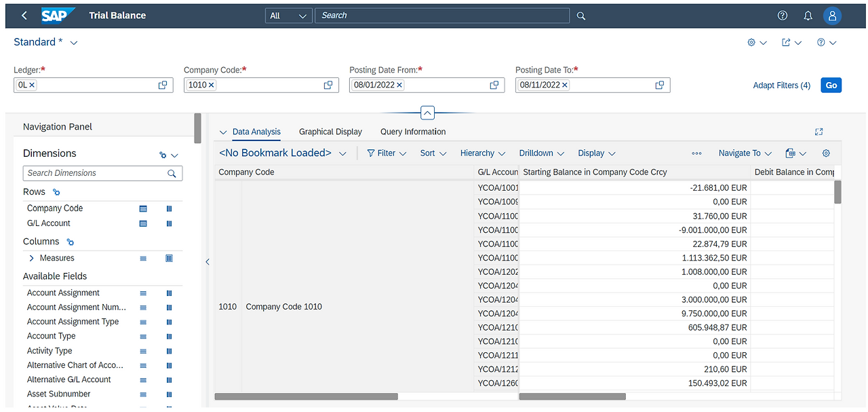Open the Sort dropdown
The image size is (868, 412).
[x=433, y=153]
